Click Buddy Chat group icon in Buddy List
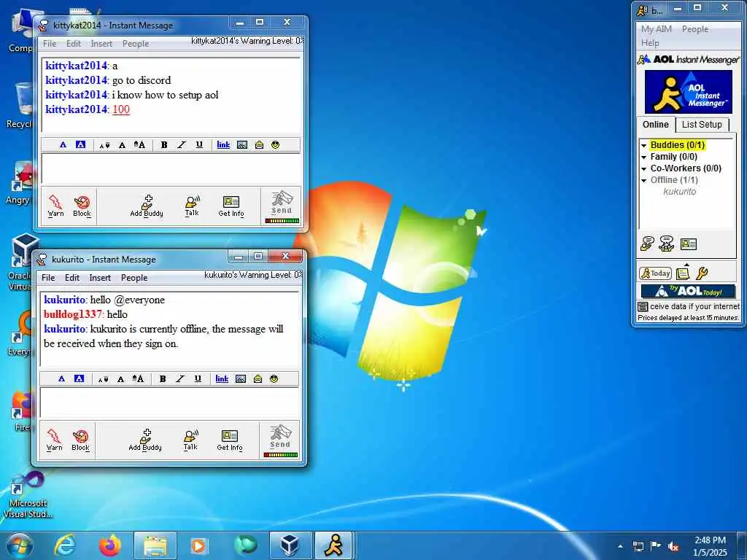 click(667, 244)
